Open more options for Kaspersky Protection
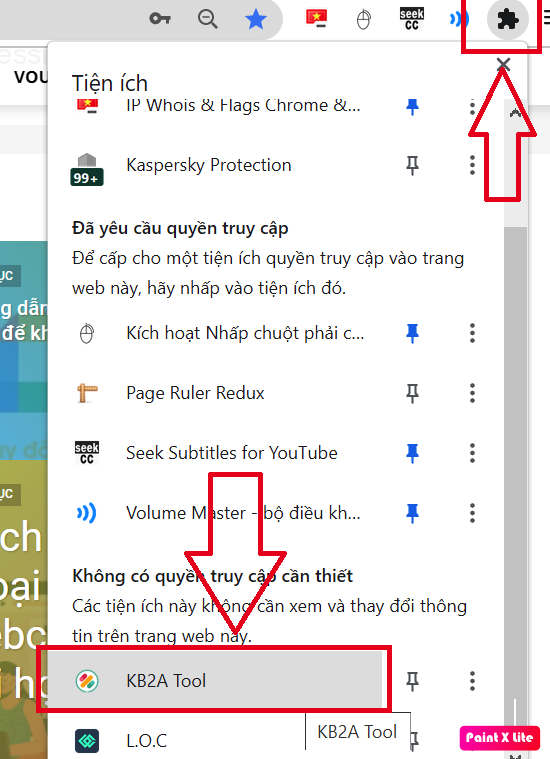The width and height of the screenshot is (550, 759). coord(472,165)
